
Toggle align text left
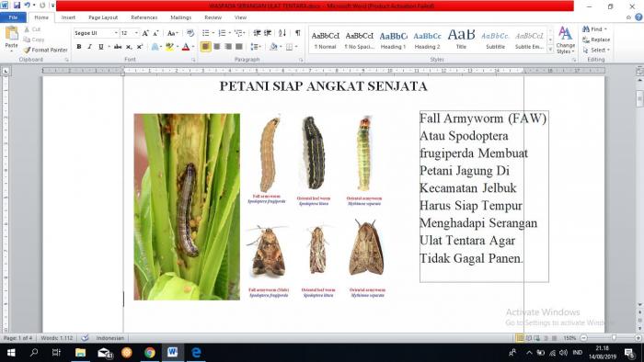205,47
